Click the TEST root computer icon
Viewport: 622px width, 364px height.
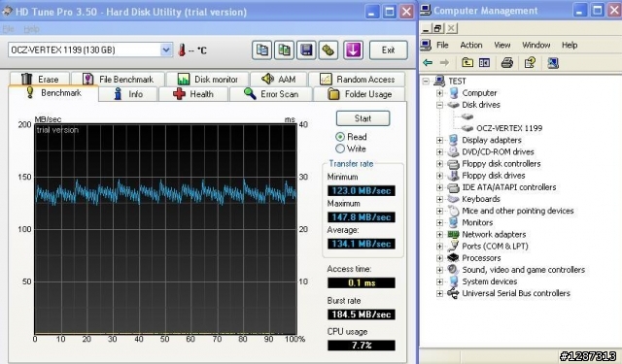click(439, 81)
